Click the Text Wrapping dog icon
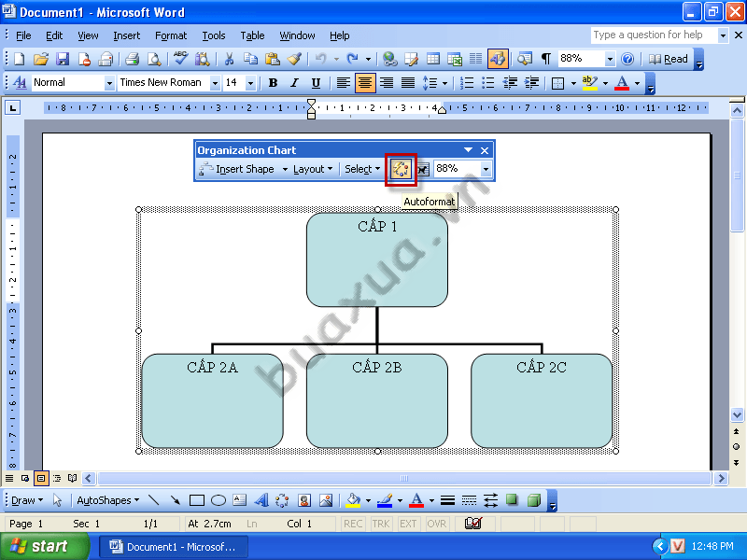 click(423, 169)
